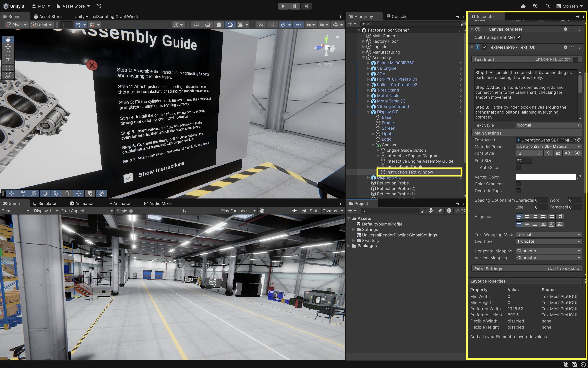Click Bold font style button

point(520,153)
